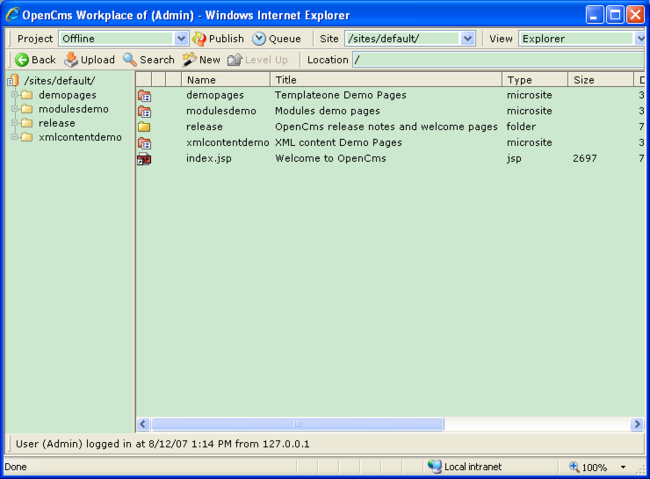Open the demopages entry in file list
Screen dimensions: 650x479
tap(215, 95)
